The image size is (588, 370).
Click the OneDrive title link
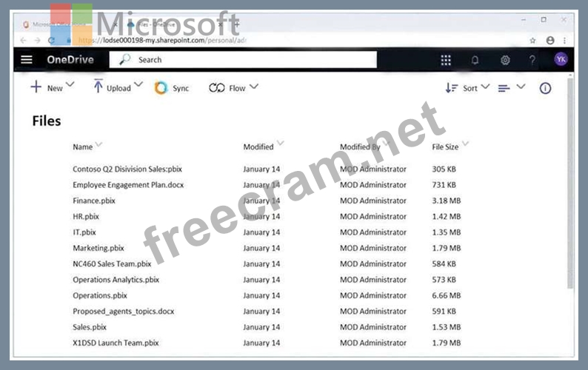[70, 60]
